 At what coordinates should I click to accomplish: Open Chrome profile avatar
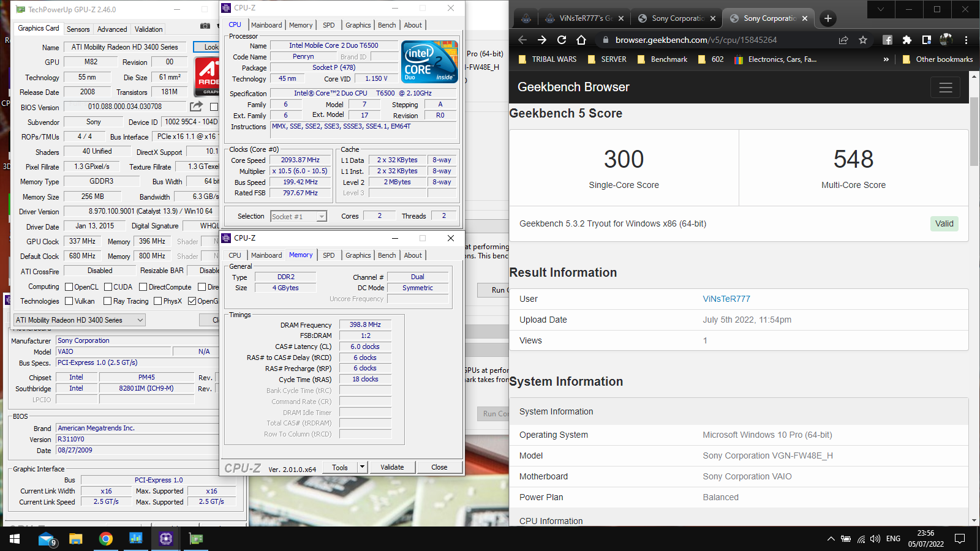point(946,40)
